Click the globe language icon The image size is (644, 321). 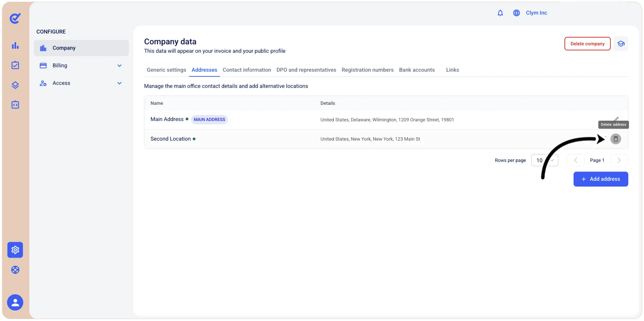click(516, 13)
